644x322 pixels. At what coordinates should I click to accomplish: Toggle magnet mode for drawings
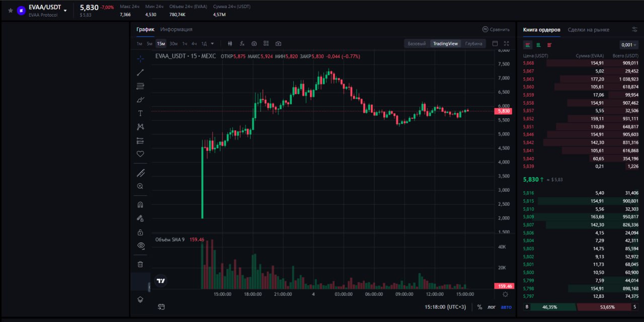coord(140,205)
